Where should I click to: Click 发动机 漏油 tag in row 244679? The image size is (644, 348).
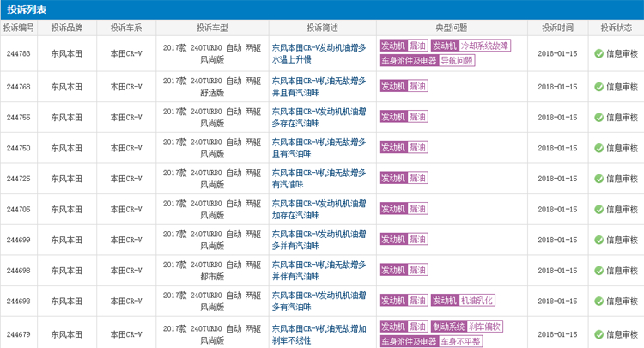(404, 327)
